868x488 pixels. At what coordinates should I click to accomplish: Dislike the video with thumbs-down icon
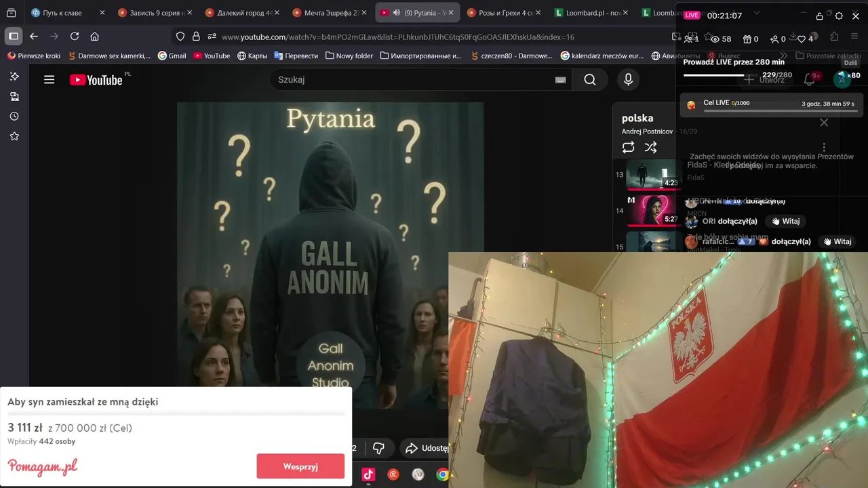[379, 448]
